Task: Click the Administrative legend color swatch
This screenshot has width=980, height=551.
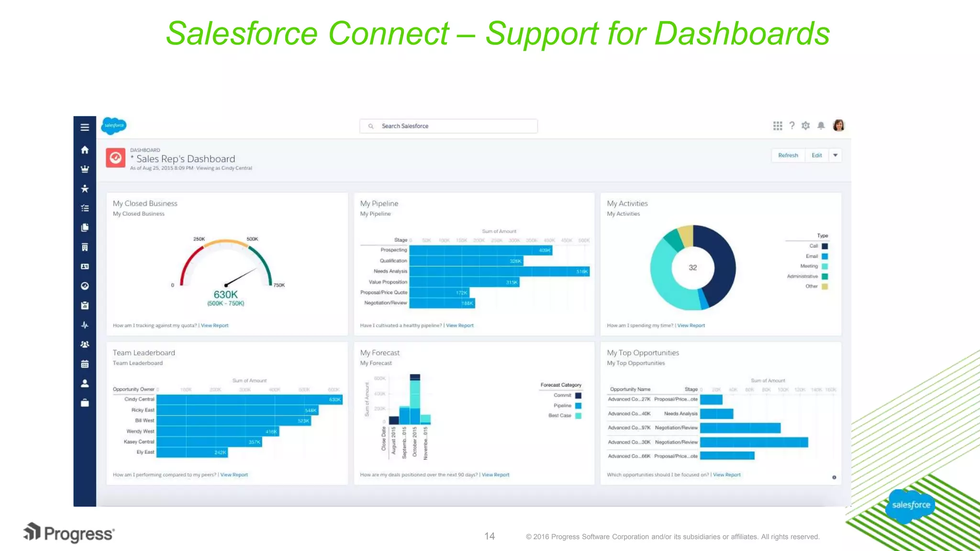Action: 824,276
